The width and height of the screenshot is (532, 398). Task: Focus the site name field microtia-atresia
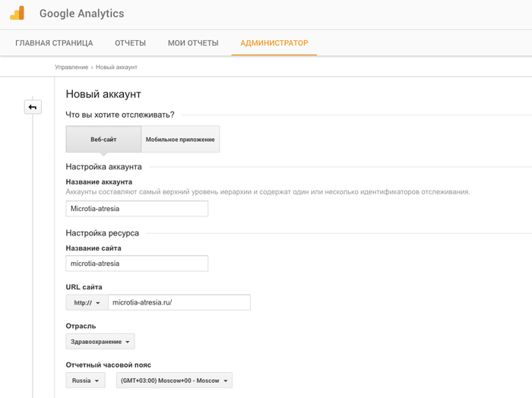(x=137, y=264)
